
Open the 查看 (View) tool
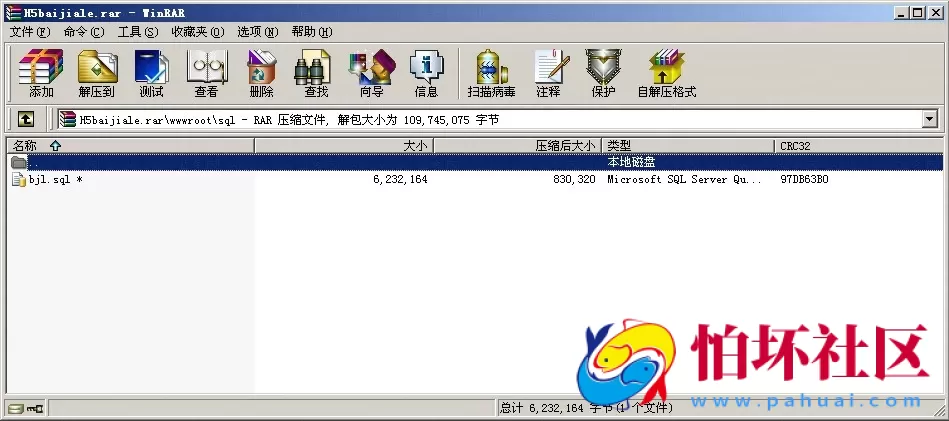click(x=206, y=73)
